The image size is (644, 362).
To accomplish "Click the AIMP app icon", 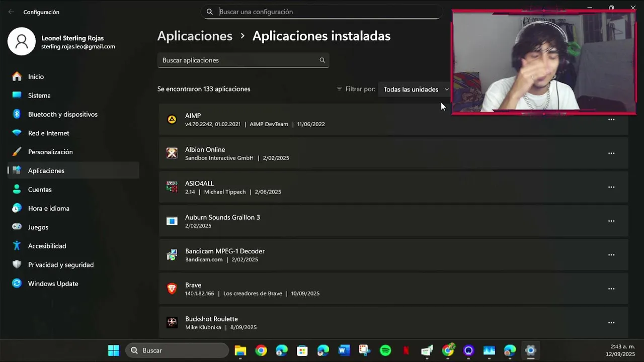I will [172, 120].
